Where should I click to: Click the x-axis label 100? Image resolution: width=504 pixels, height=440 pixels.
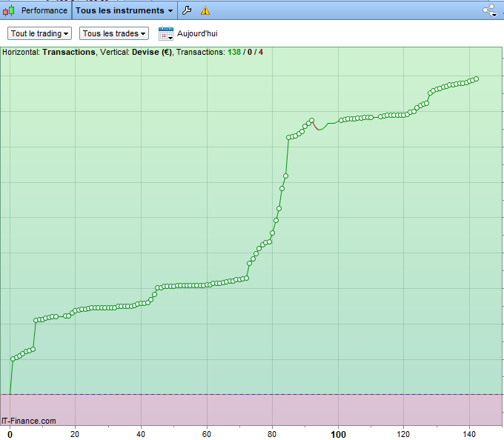point(338,435)
